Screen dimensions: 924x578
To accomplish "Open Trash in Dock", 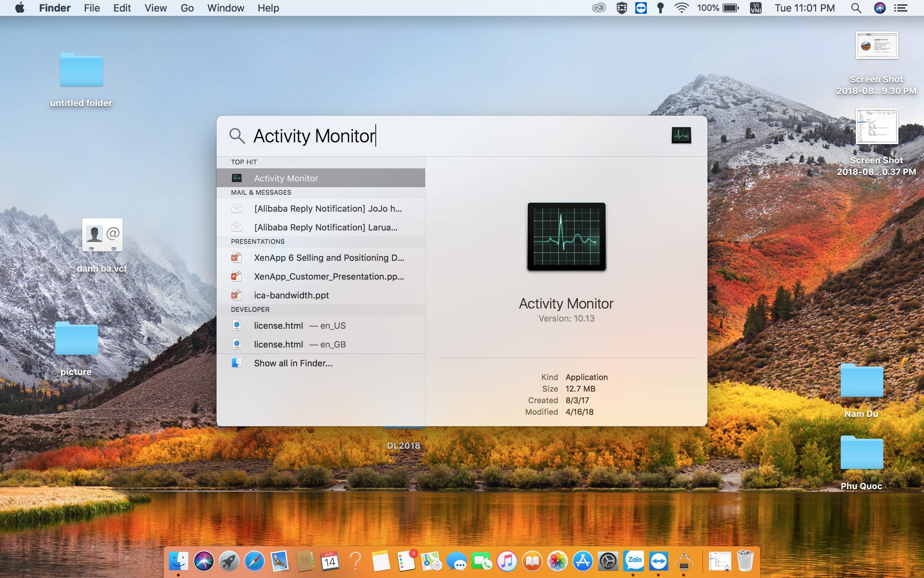I will pos(745,561).
